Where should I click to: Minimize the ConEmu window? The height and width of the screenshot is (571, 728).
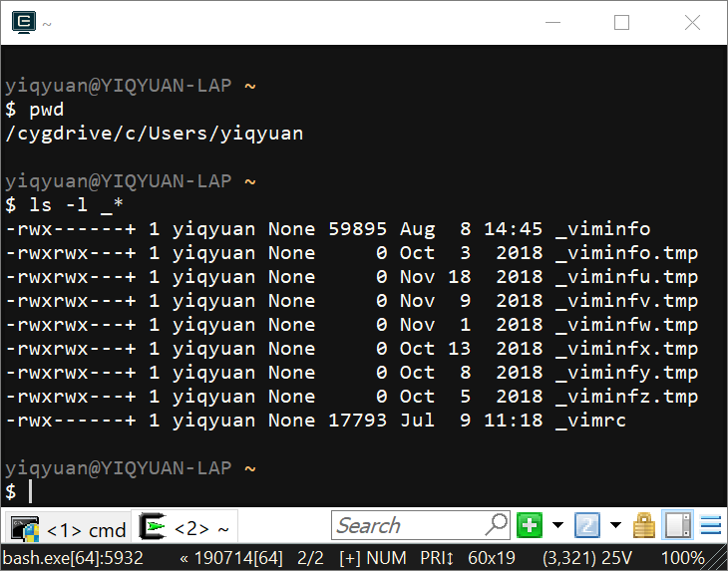pyautogui.click(x=552, y=22)
